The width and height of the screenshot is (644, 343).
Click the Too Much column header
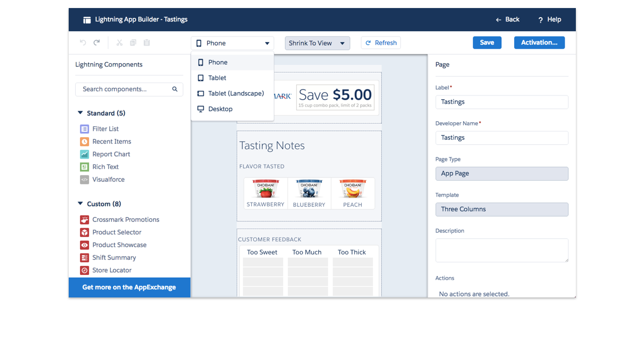click(x=306, y=252)
